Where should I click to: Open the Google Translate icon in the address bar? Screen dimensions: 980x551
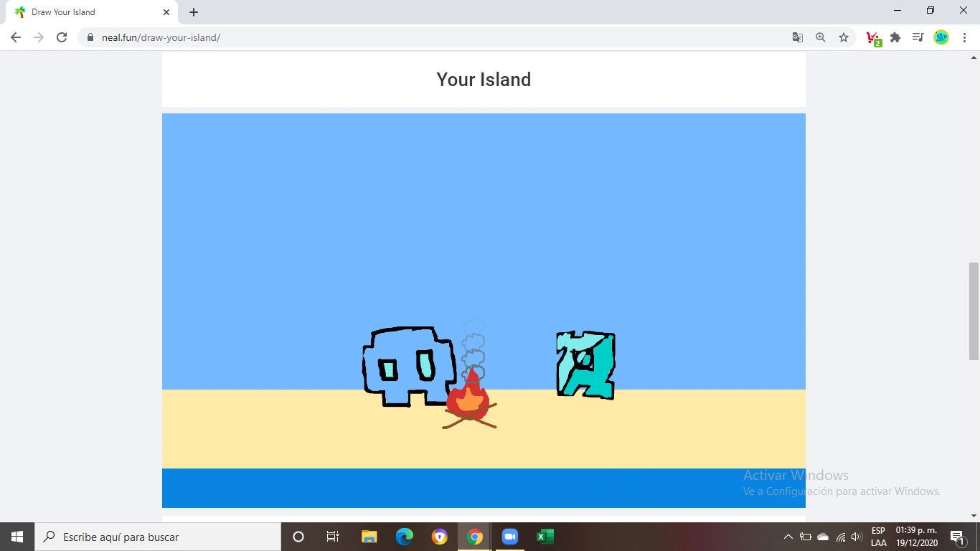[x=797, y=37]
